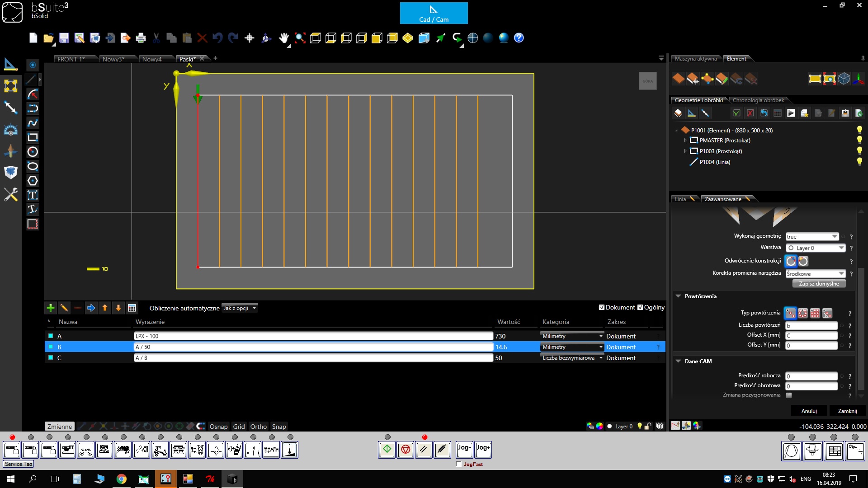This screenshot has width=868, height=488.
Task: Collapse the Dane CAM section
Action: (x=678, y=361)
